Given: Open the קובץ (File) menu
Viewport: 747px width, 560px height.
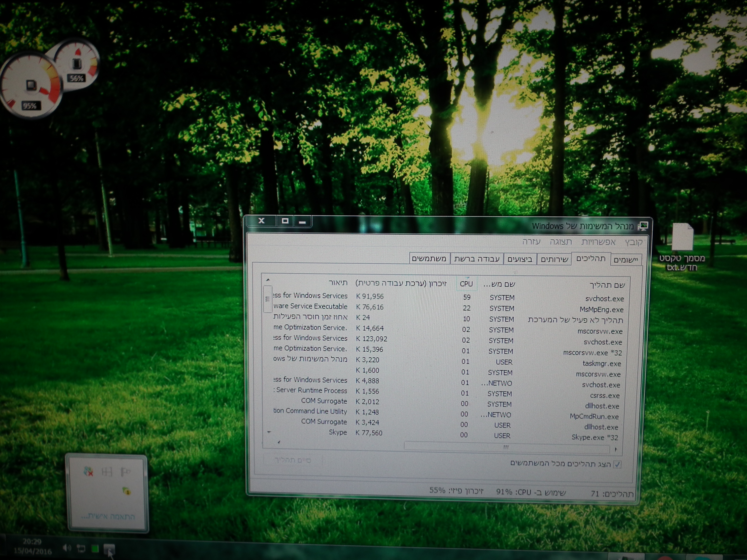Looking at the screenshot, I should [x=634, y=242].
